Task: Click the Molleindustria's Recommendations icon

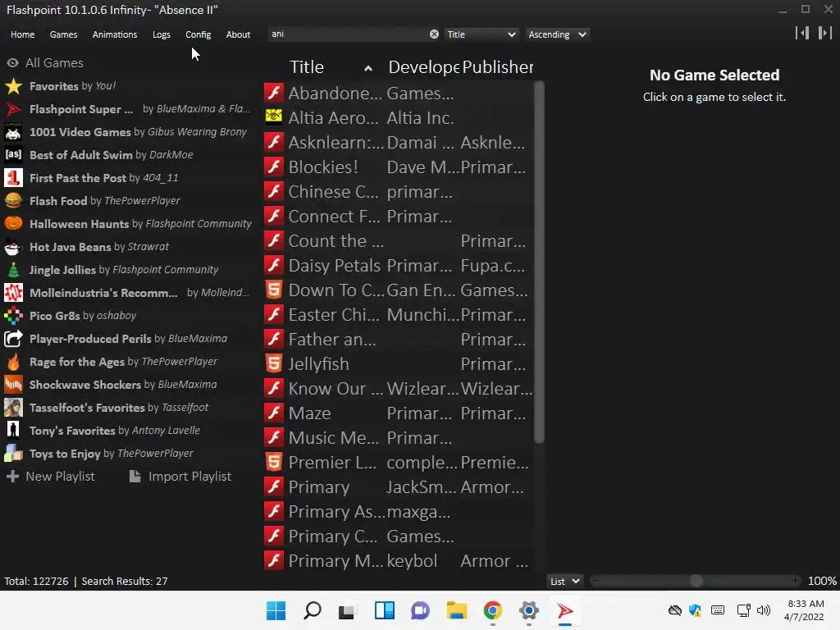Action: click(x=13, y=293)
